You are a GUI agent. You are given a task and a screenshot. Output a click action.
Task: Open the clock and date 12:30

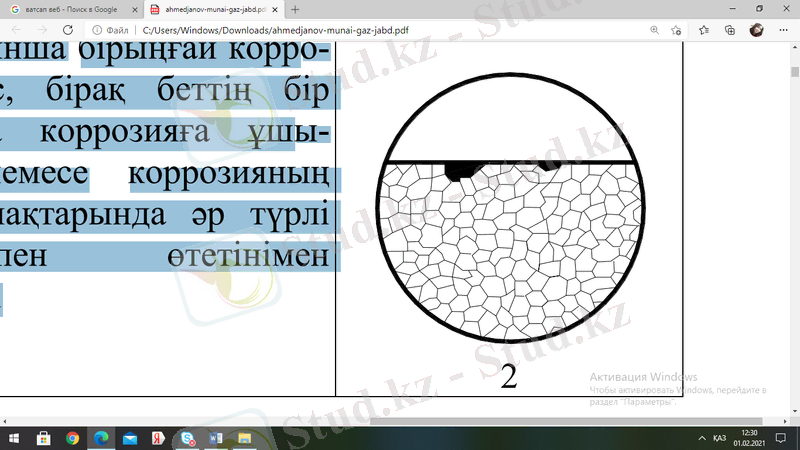[749, 438]
